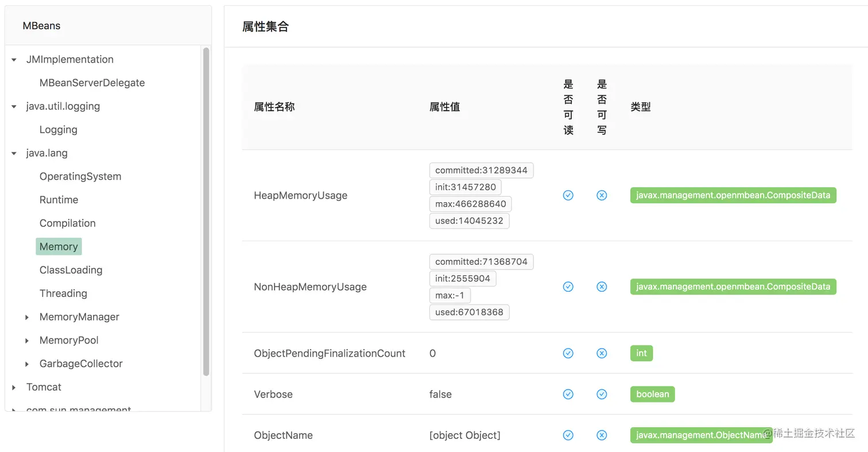
Task: Click the init:2555904 value tag
Action: (x=463, y=279)
